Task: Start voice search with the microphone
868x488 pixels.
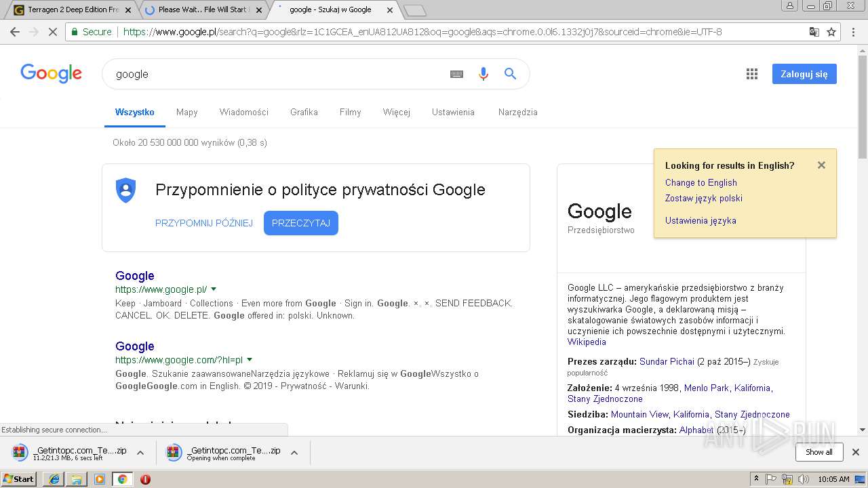Action: click(483, 74)
